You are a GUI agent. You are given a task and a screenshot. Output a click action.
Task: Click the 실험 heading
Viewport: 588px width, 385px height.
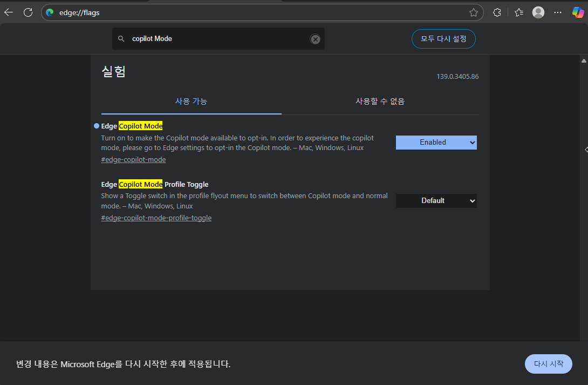pyautogui.click(x=114, y=71)
